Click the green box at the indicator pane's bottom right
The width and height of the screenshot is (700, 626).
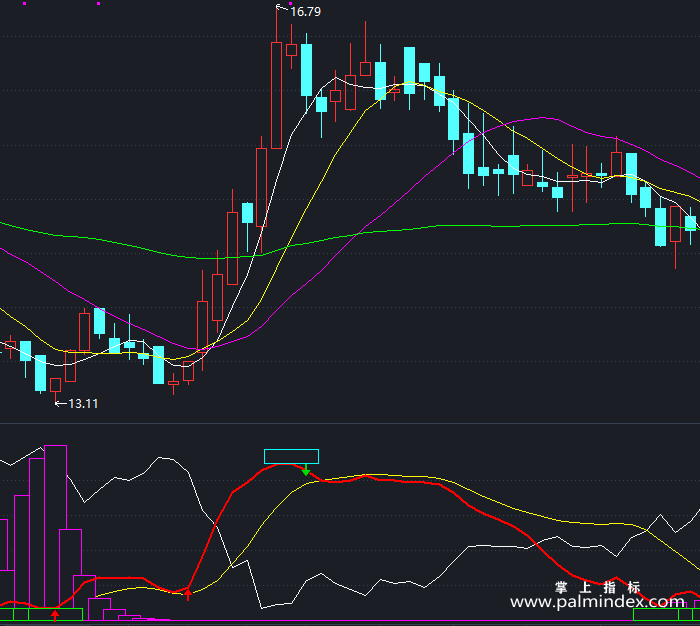(666, 614)
